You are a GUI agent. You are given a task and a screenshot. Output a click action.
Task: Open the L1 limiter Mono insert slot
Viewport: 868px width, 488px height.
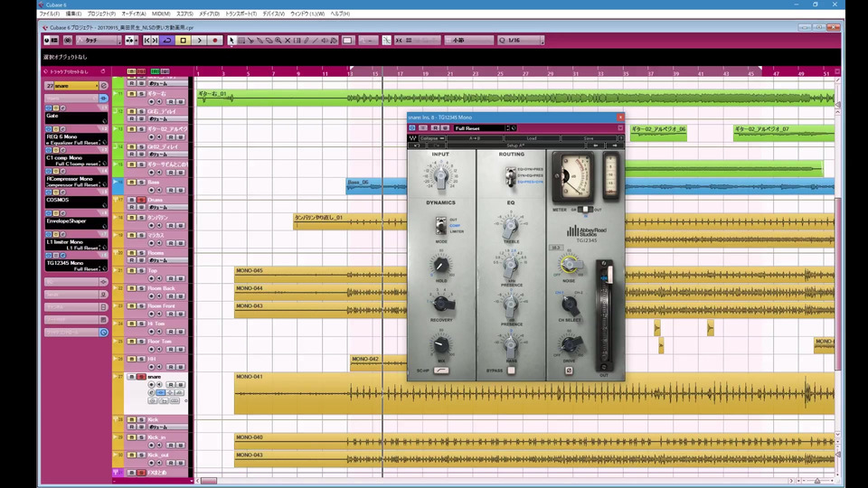[x=76, y=245]
